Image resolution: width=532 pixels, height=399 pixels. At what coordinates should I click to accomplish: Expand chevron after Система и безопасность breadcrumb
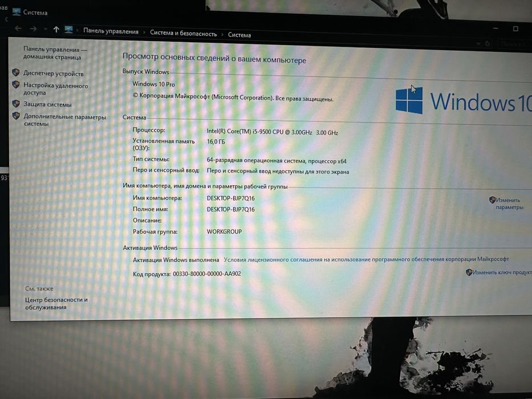[222, 34]
